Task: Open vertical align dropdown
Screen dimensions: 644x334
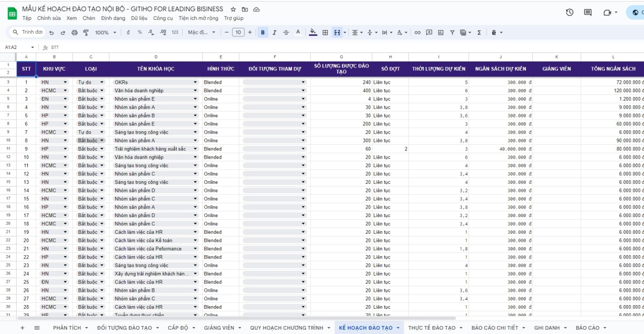Action: click(371, 33)
